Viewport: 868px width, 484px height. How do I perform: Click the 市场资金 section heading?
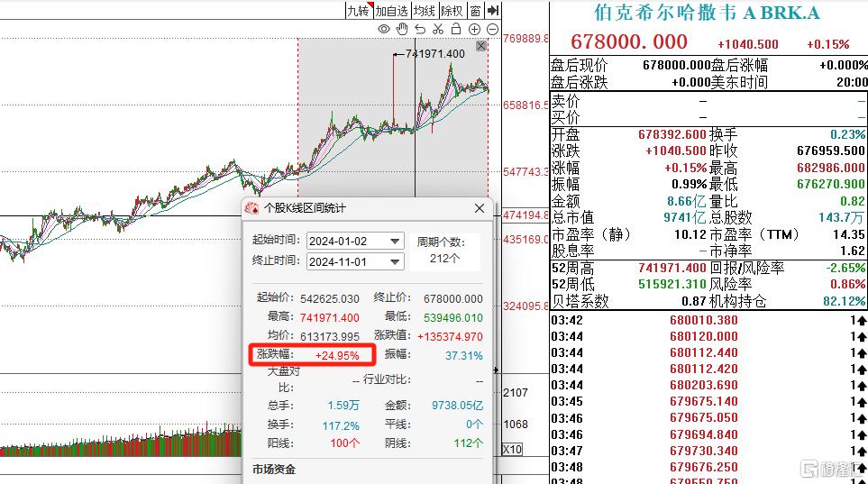pos(274,469)
